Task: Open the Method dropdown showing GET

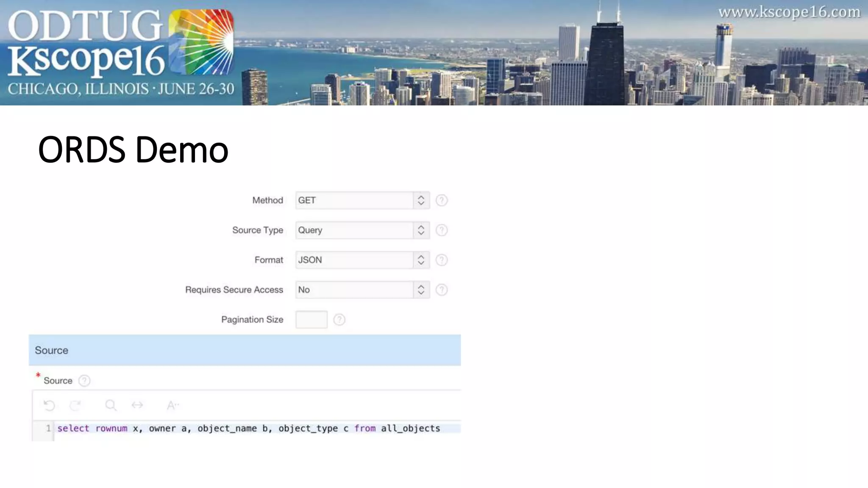Action: 362,200
